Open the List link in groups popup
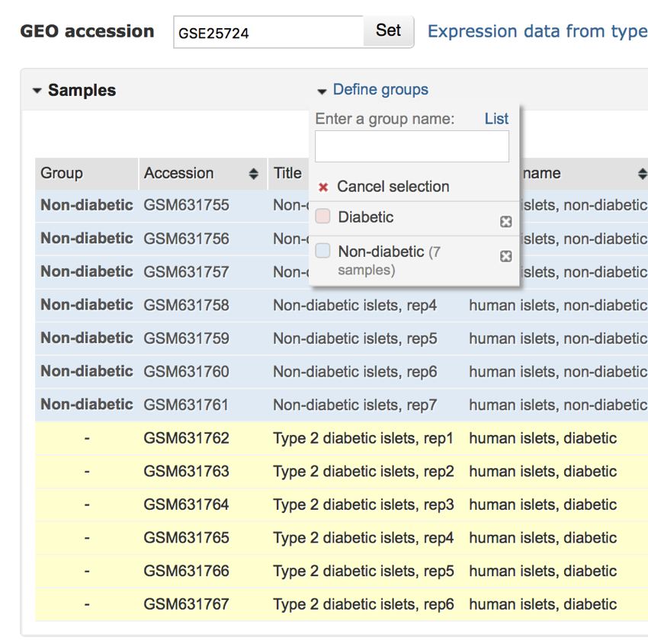The image size is (648, 644). 496,119
